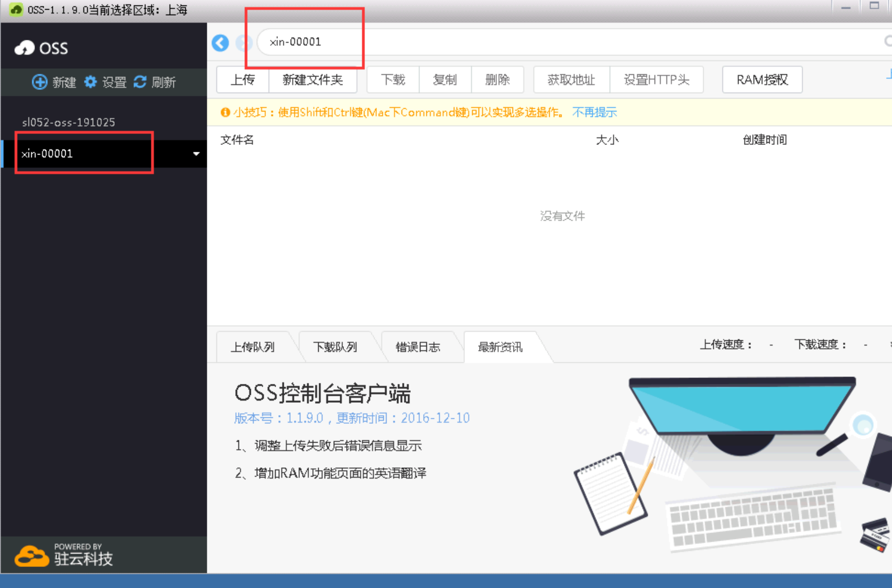The width and height of the screenshot is (892, 588).
Task: Dismiss the tip via 不再提示 link
Action: coord(594,112)
